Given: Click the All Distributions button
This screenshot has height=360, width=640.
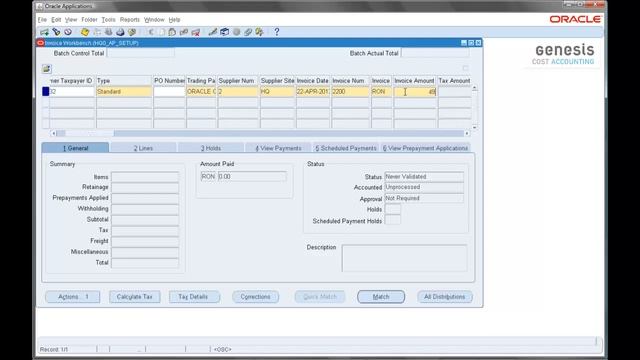Looking at the screenshot, I should click(444, 297).
